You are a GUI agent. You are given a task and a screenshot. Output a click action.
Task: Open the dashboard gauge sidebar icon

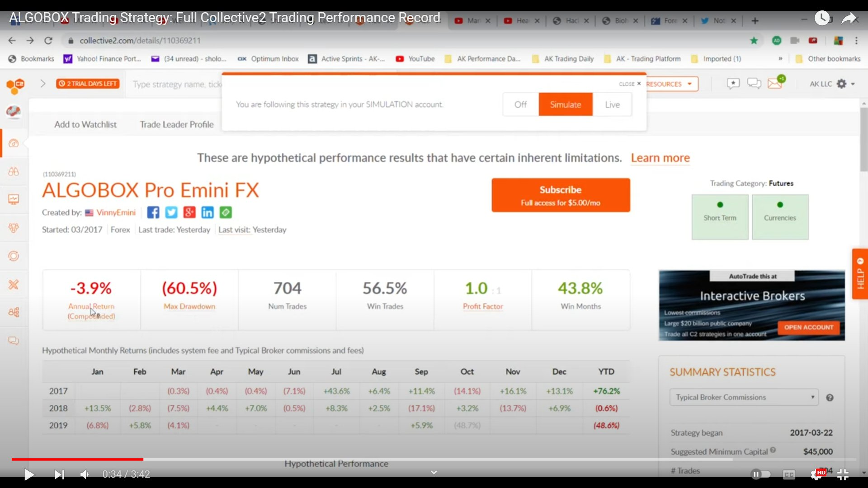point(14,143)
